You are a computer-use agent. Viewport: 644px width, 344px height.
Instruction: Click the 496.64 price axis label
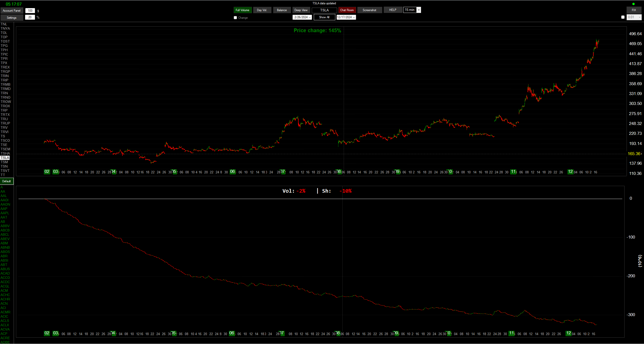click(635, 34)
